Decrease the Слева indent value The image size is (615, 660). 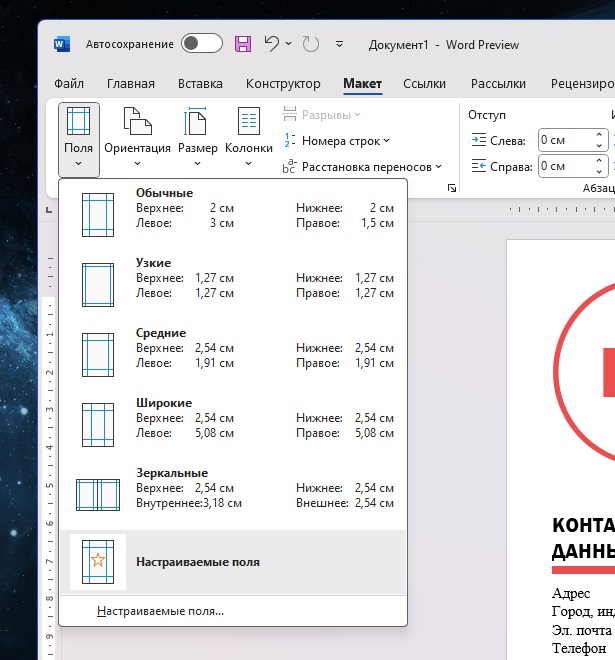tap(599, 145)
